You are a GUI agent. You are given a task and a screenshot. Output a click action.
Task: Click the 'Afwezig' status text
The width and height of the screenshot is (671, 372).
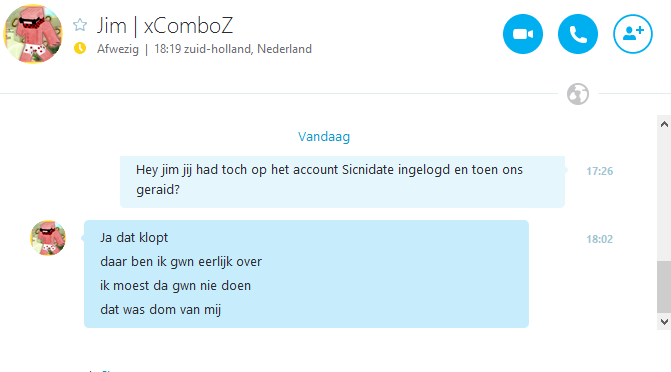coord(118,49)
